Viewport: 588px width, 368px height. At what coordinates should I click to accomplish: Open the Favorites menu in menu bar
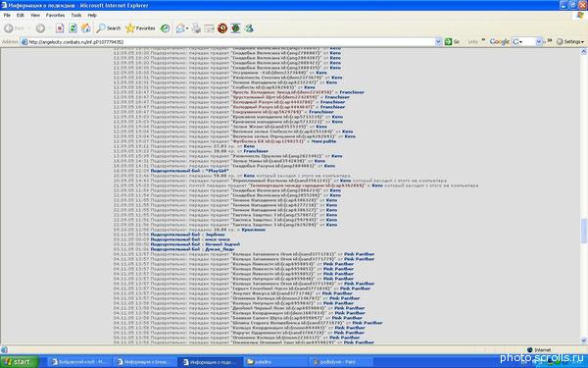tap(55, 15)
